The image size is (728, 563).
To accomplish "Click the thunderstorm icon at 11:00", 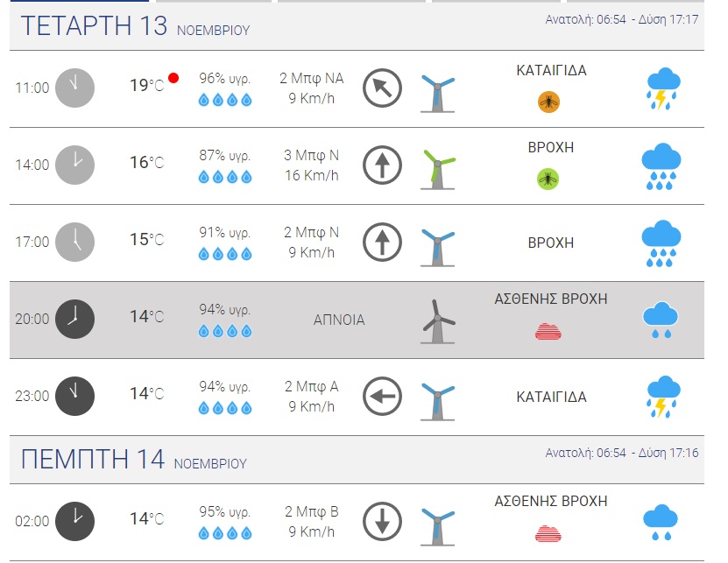I will [663, 88].
